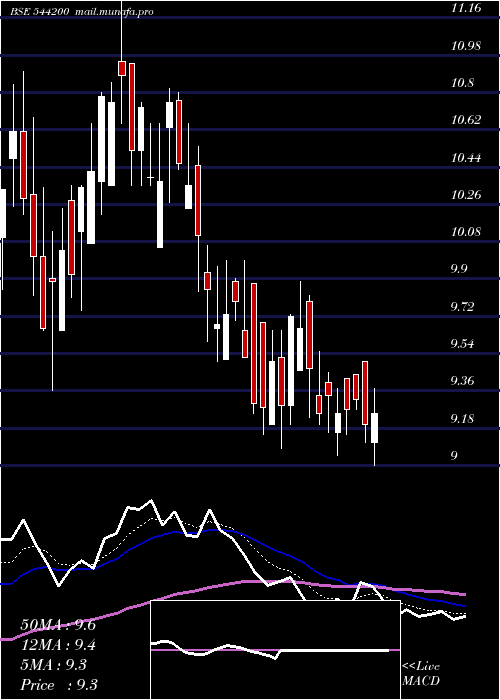Click the '5MA : 9.3' reading
Image resolution: width=500 pixels, height=700 pixels.
pos(54,665)
